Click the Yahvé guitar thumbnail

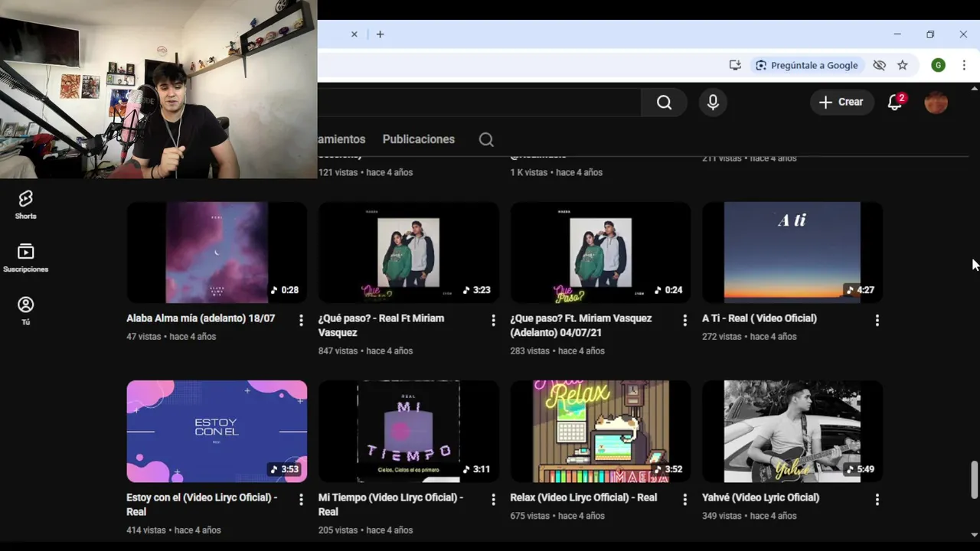pos(792,432)
